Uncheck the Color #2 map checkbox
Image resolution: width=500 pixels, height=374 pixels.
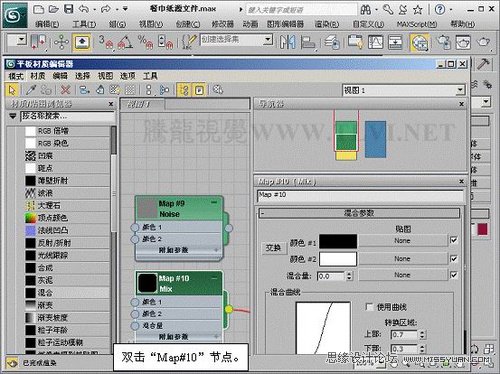pyautogui.click(x=454, y=258)
